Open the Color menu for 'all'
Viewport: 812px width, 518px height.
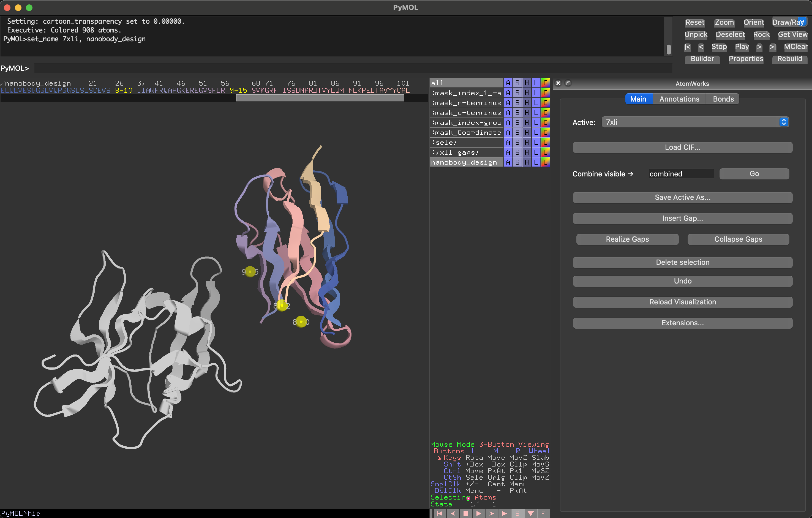[545, 83]
